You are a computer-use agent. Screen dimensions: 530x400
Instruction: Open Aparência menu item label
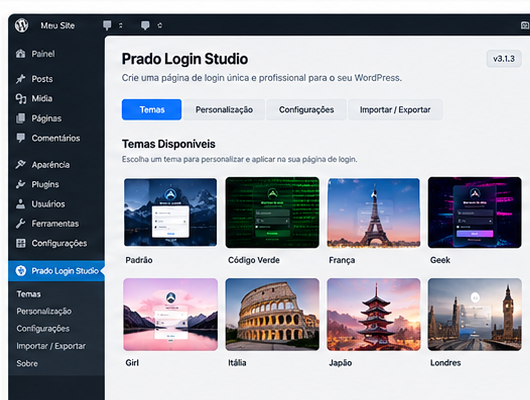coord(51,165)
